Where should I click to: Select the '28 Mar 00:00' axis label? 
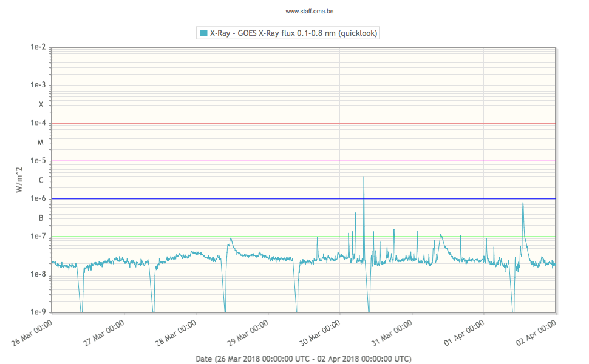pyautogui.click(x=176, y=333)
